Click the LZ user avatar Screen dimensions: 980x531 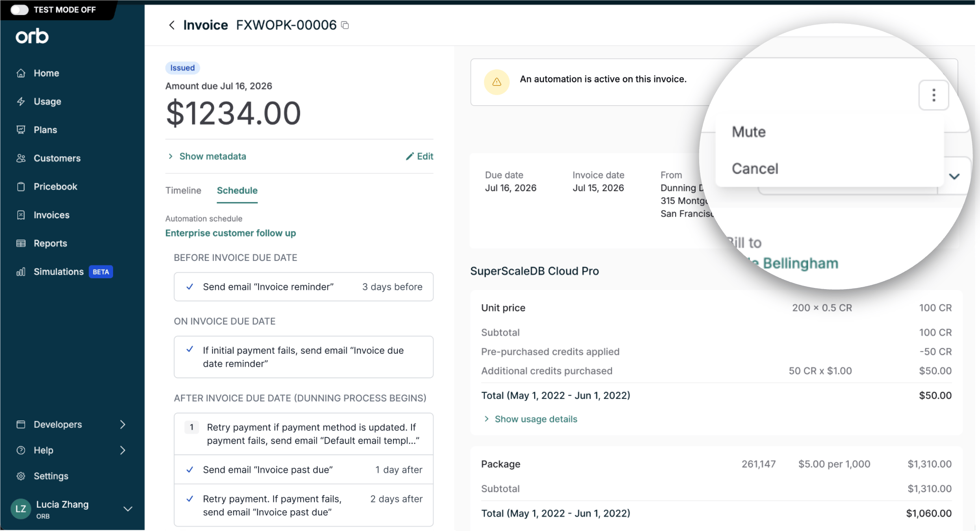pos(20,509)
